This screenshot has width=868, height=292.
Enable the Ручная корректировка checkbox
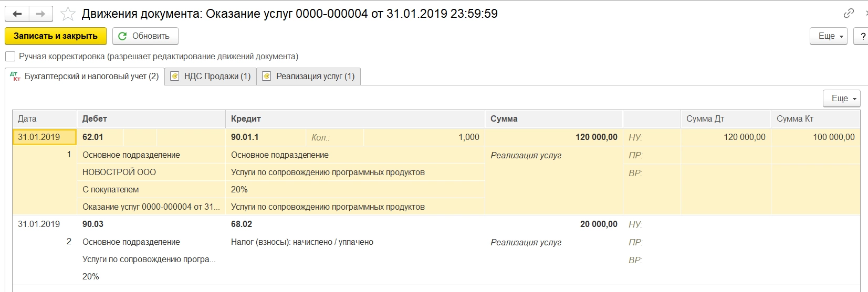coord(10,57)
